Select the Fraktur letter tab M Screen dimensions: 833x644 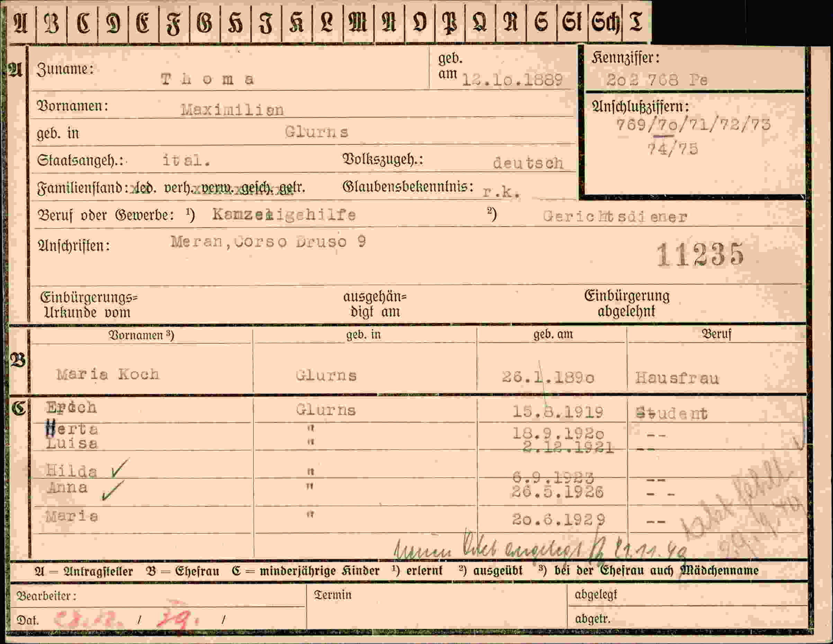coord(358,23)
